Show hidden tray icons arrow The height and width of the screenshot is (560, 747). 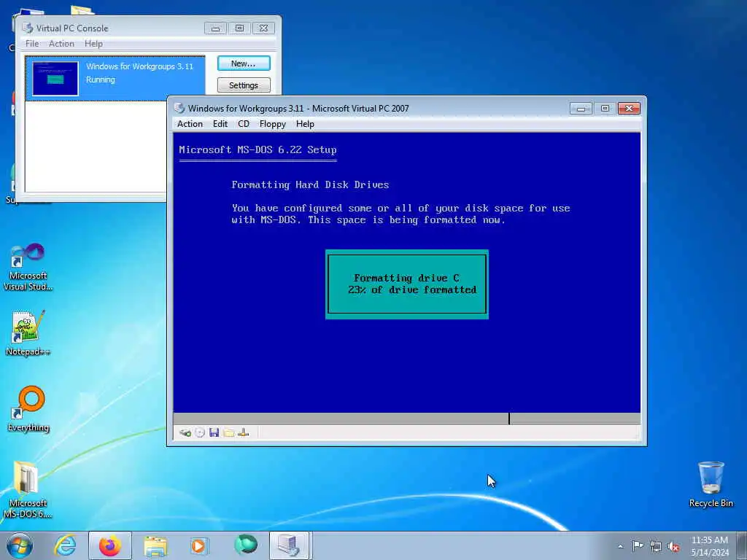click(620, 546)
